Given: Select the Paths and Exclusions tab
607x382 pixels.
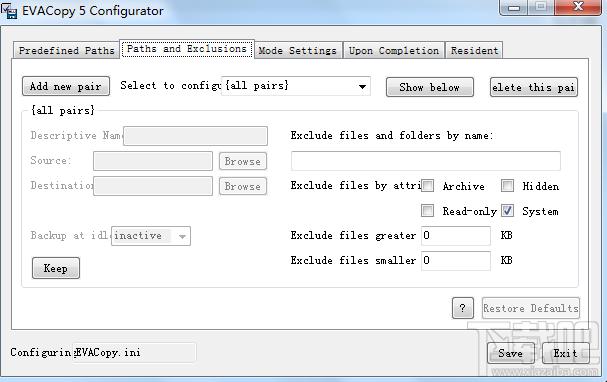Looking at the screenshot, I should [x=187, y=49].
